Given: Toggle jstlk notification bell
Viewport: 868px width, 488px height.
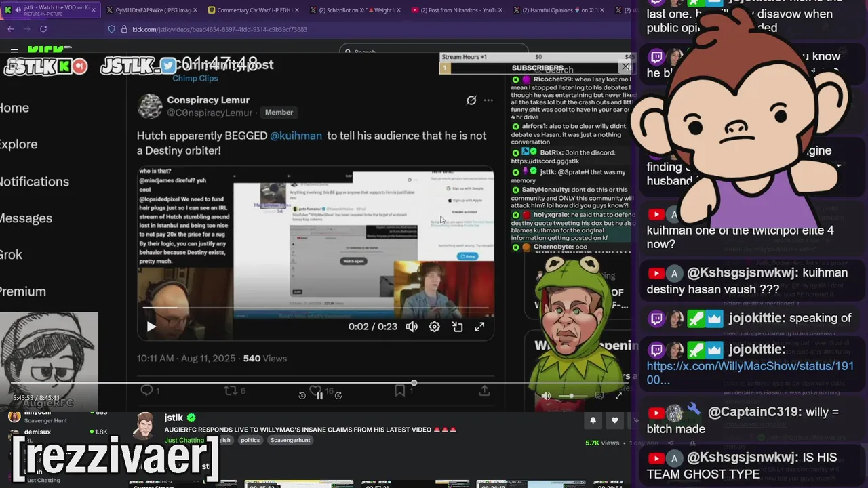Looking at the screenshot, I should pos(593,420).
